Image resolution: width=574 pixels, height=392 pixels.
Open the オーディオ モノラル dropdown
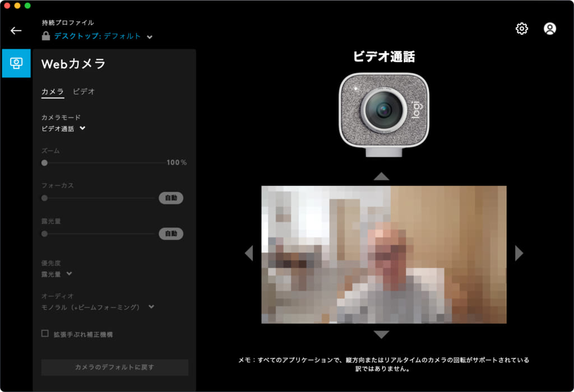pyautogui.click(x=98, y=307)
